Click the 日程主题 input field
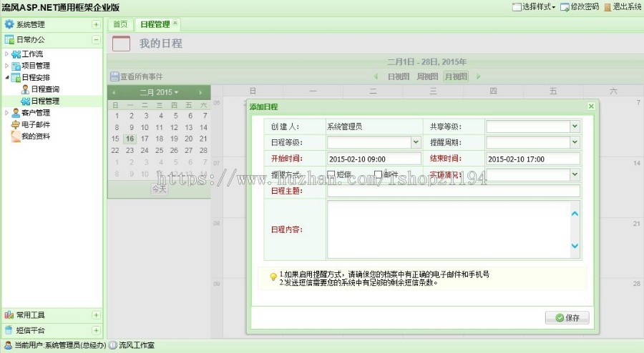Screen dimensions: 644x353 coord(454,191)
